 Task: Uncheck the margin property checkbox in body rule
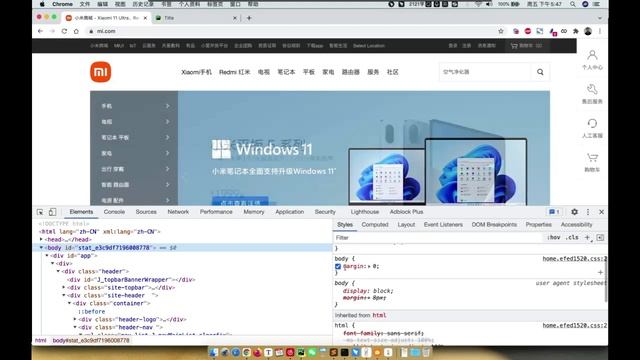pos(338,267)
